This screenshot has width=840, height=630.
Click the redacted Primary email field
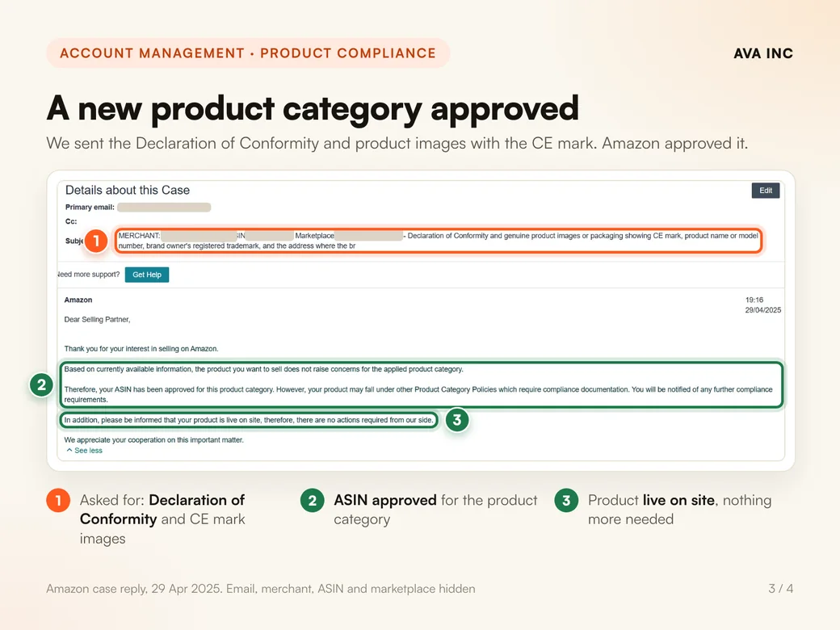click(164, 208)
